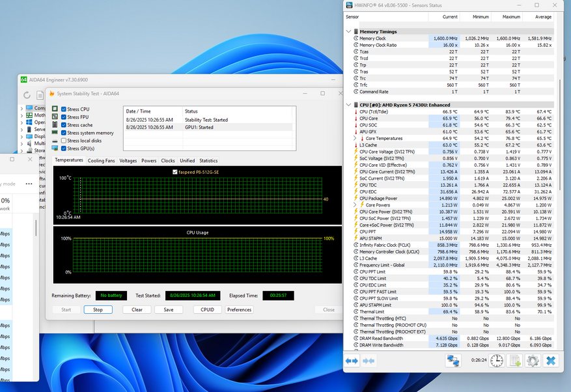Switch to the Cooling Fans tab
This screenshot has width=571, height=392.
pos(101,160)
